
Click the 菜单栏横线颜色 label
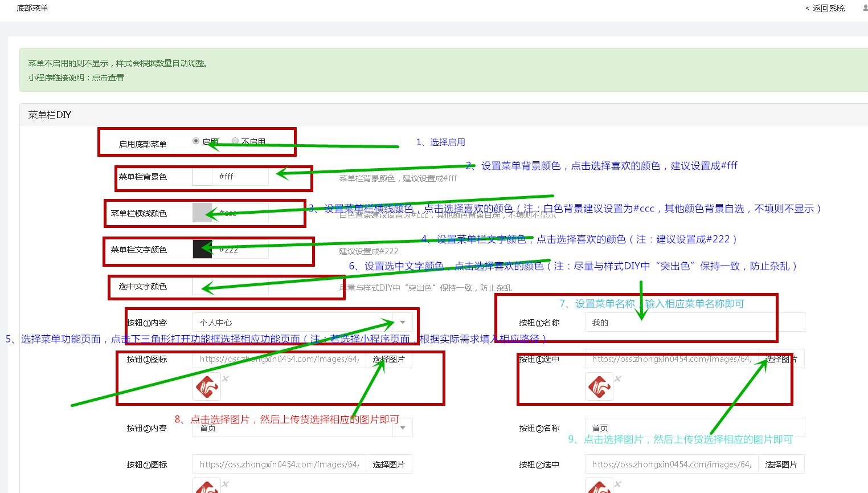coord(138,213)
